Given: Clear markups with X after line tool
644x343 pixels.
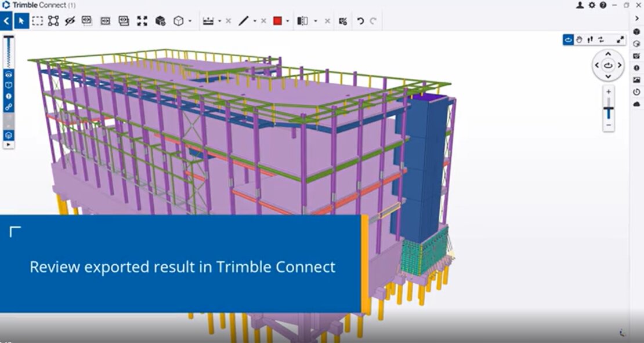Looking at the screenshot, I should coord(263,21).
